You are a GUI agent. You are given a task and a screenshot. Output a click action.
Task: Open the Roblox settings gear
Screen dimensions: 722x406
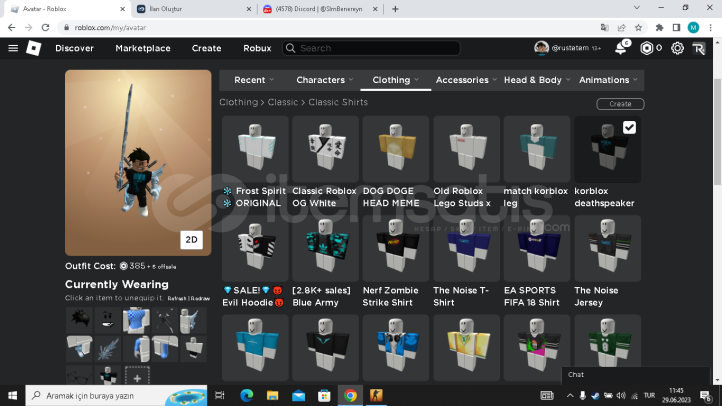click(677, 48)
